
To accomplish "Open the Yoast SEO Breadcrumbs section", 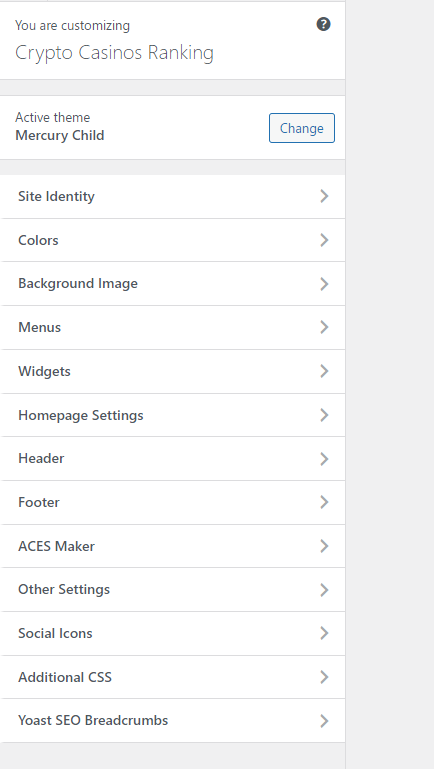I will [x=173, y=720].
